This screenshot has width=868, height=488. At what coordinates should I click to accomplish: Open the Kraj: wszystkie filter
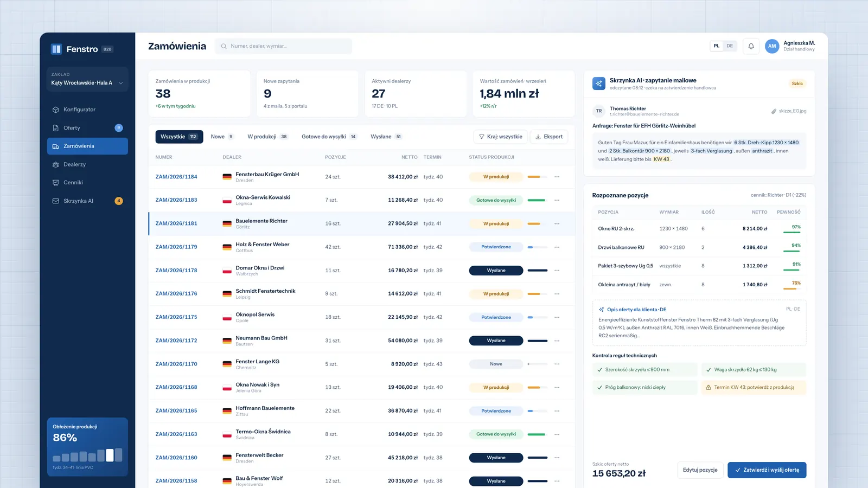coord(501,137)
